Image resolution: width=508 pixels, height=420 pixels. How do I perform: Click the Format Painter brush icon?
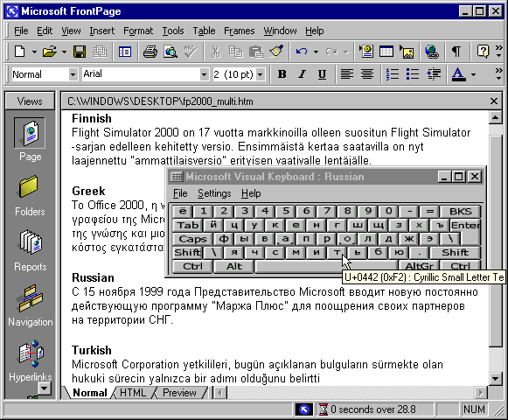point(276,52)
